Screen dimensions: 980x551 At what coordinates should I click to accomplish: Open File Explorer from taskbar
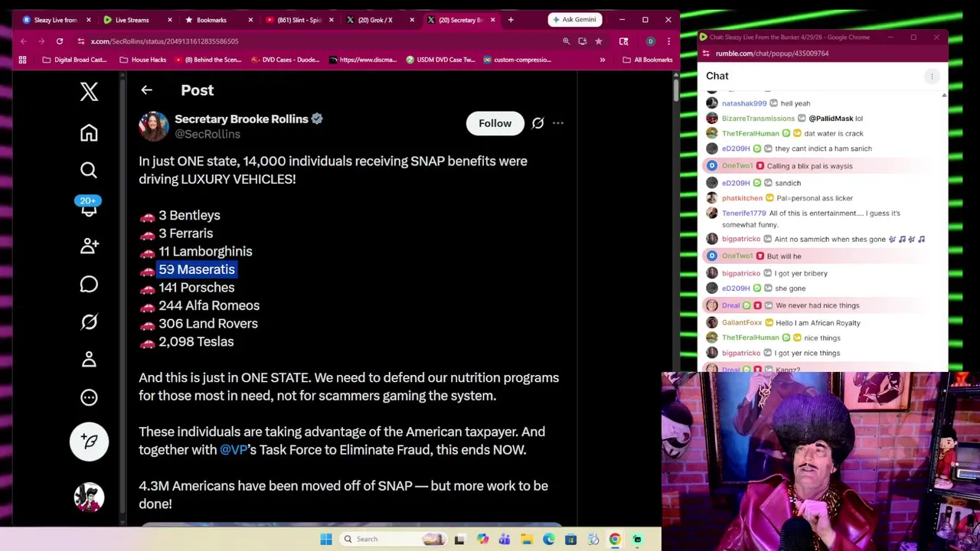tap(527, 540)
